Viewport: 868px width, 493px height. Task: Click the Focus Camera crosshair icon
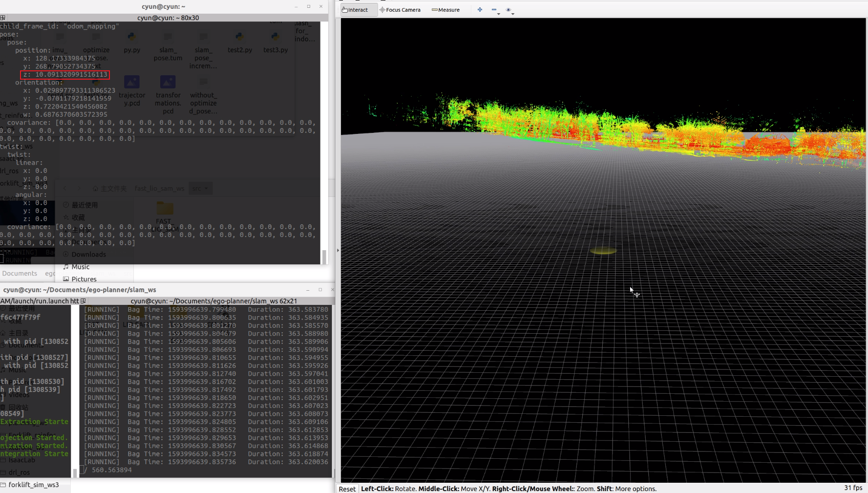coord(382,10)
